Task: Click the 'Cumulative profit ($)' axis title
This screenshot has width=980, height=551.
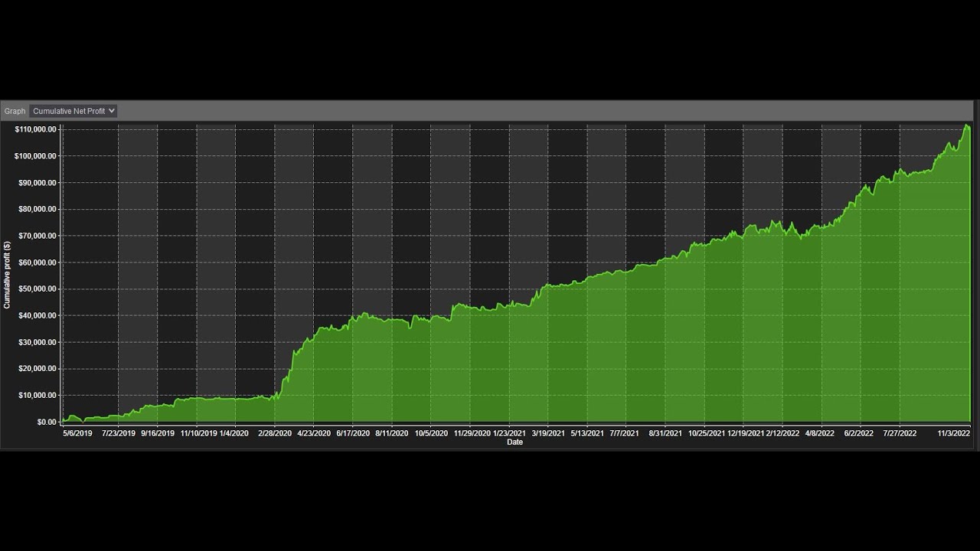Action: click(7, 275)
